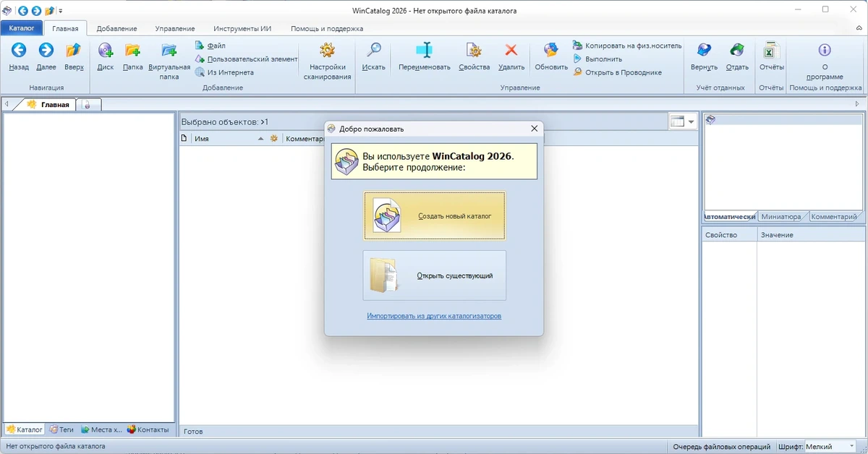Switch to Теги tab in left panel
The width and height of the screenshot is (868, 454).
click(x=61, y=429)
